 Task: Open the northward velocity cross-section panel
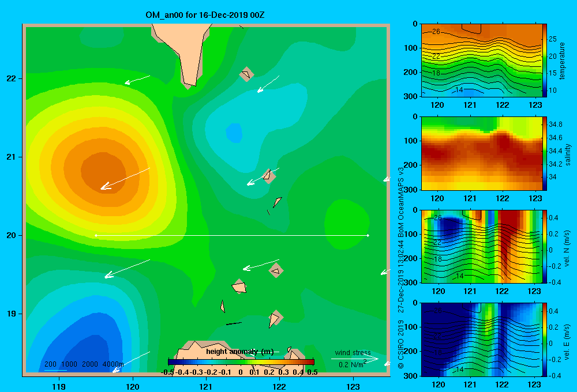tap(482, 246)
